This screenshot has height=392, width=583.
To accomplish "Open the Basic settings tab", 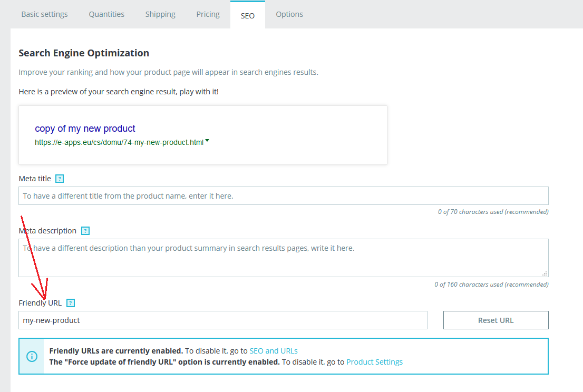I will (x=44, y=14).
